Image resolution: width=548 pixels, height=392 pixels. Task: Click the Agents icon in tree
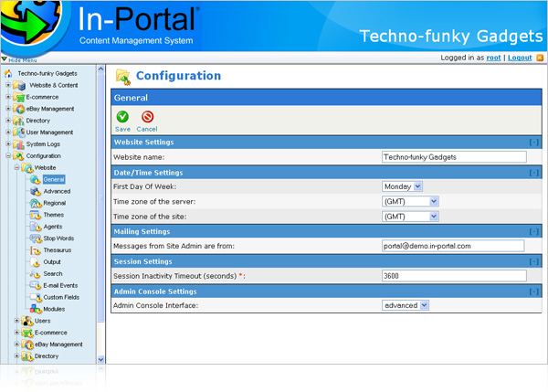[x=36, y=227]
